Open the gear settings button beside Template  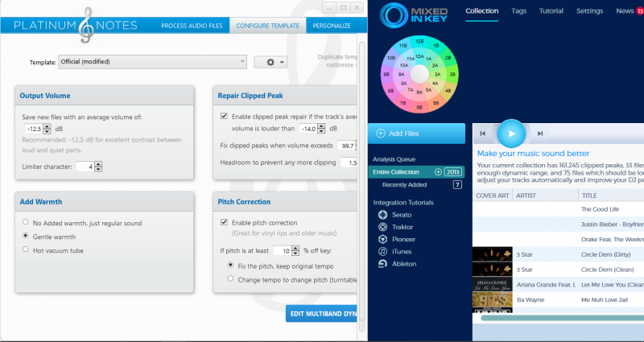click(x=270, y=62)
